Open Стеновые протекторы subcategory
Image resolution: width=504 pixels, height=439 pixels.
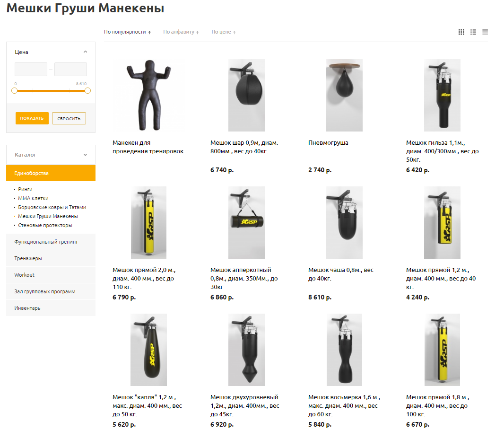click(x=45, y=225)
